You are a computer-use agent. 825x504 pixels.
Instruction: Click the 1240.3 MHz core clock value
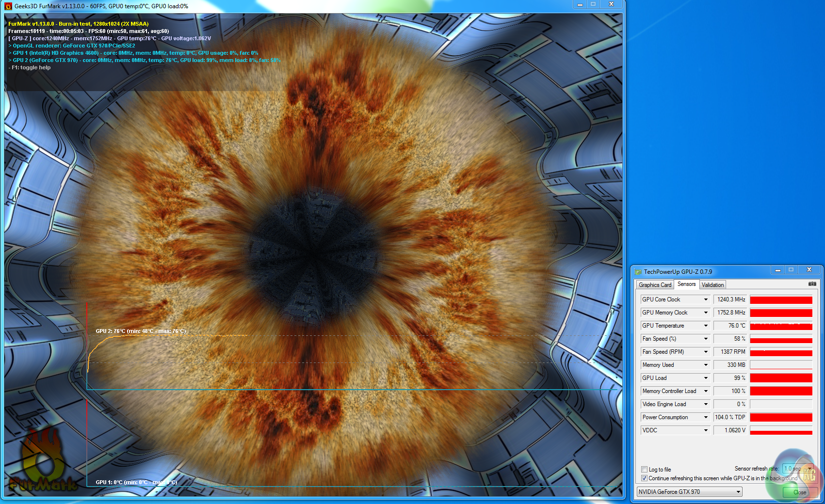pos(730,299)
